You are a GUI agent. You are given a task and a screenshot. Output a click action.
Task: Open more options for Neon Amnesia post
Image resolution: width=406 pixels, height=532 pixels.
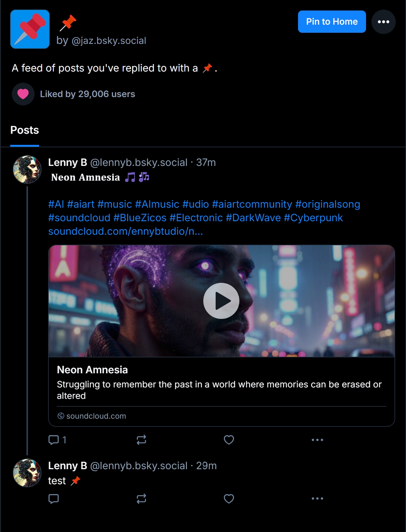pyautogui.click(x=317, y=440)
